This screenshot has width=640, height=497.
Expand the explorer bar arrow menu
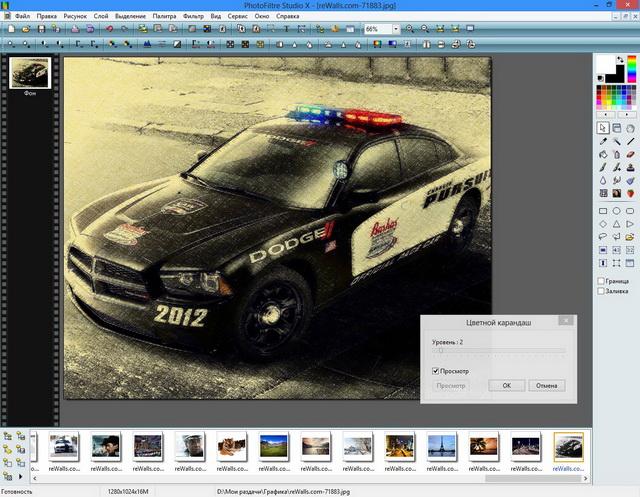point(20,476)
